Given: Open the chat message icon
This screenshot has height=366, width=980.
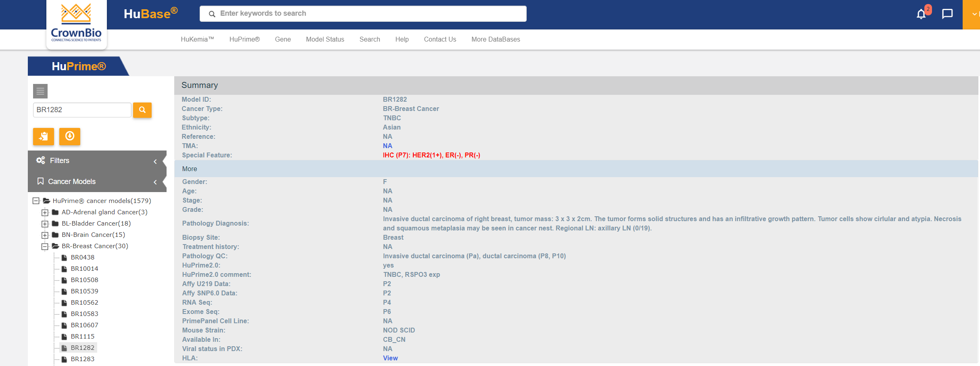Looking at the screenshot, I should (x=947, y=14).
